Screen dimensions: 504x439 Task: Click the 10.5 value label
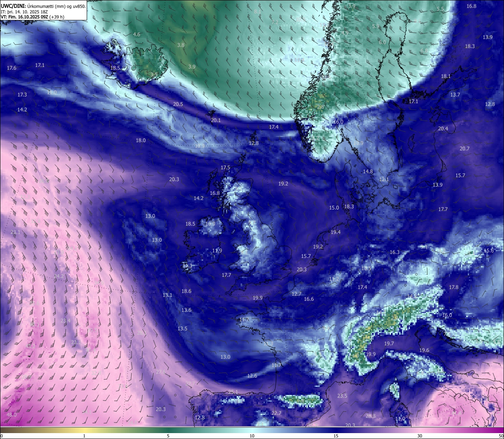(x=366, y=268)
